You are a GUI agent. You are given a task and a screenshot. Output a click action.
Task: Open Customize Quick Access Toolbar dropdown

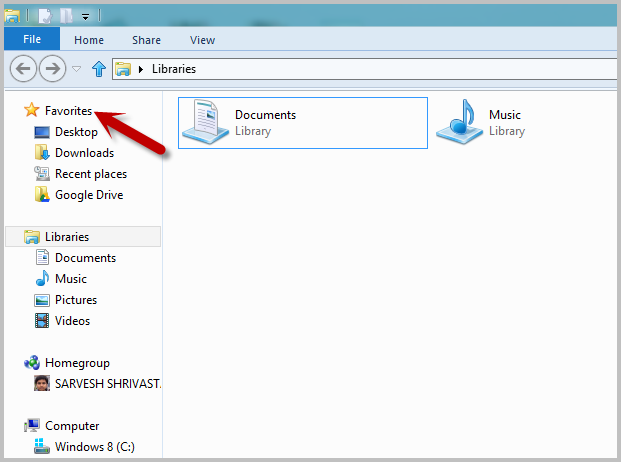click(85, 17)
